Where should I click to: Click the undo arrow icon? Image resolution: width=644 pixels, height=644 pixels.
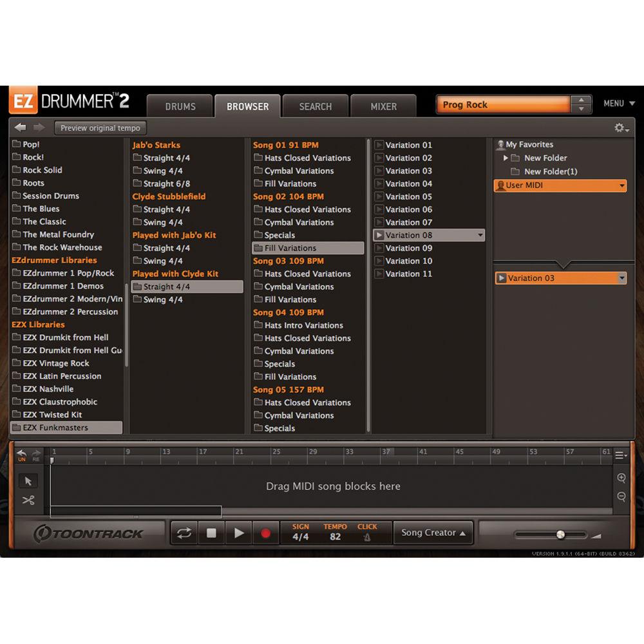[x=21, y=453]
